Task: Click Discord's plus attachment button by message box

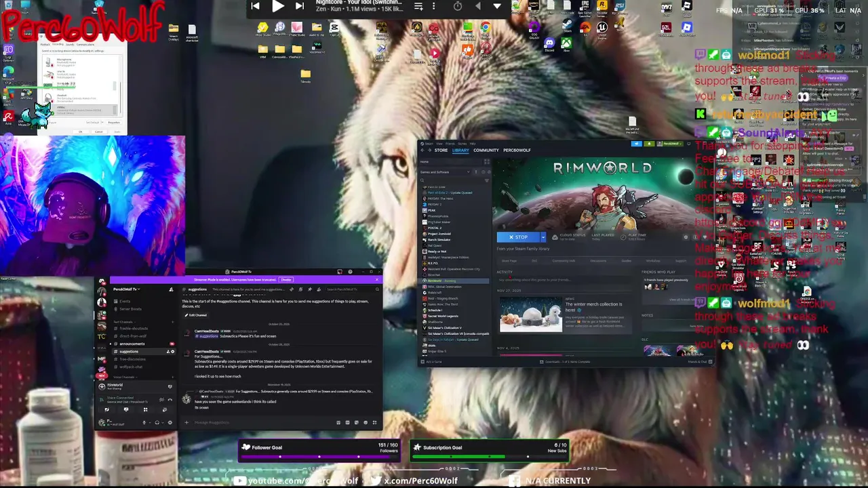Action: click(186, 422)
